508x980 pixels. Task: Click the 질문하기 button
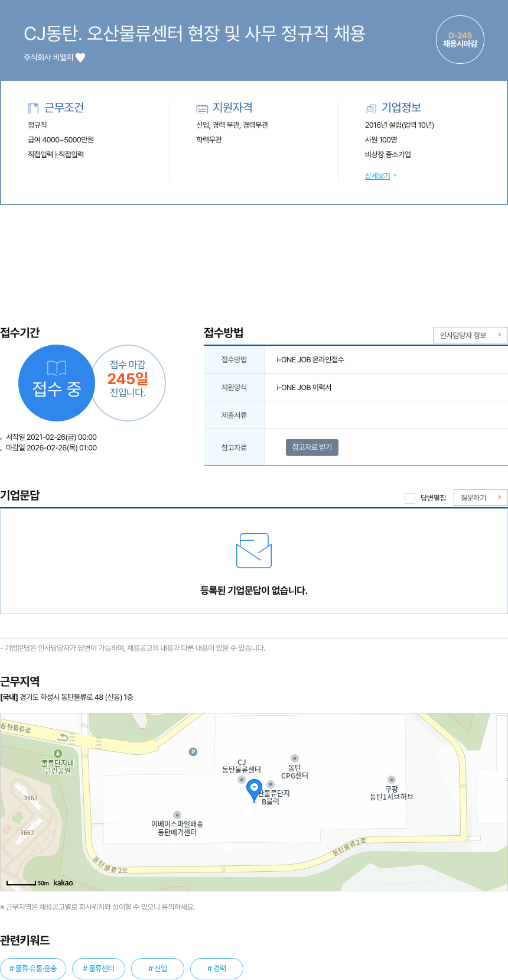click(x=481, y=498)
